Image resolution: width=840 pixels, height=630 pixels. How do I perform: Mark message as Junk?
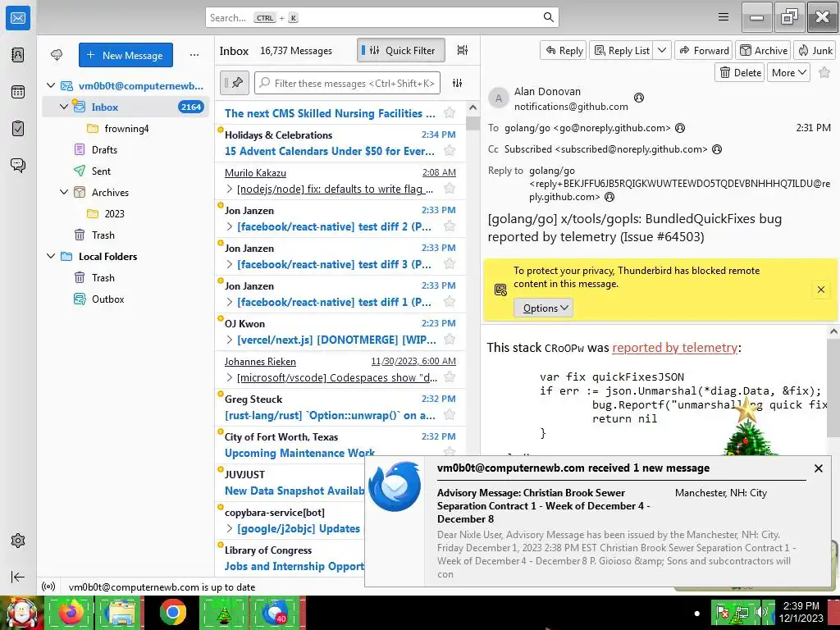coord(815,50)
